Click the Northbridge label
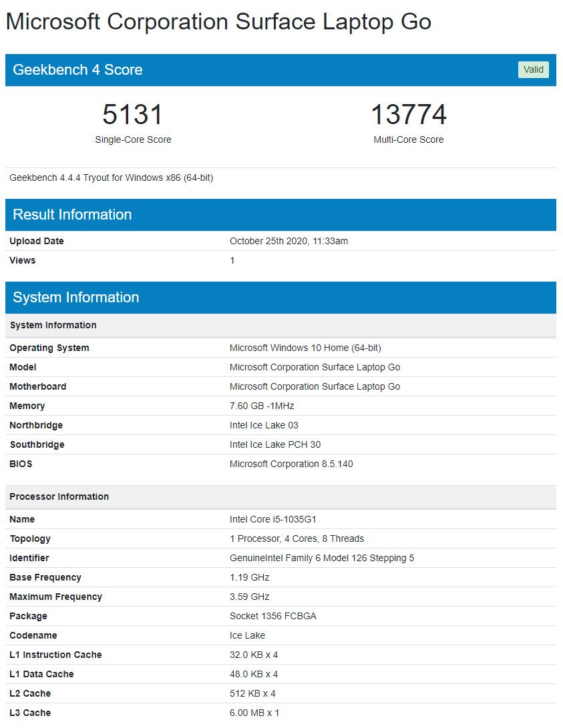The height and width of the screenshot is (728, 563). click(36, 425)
